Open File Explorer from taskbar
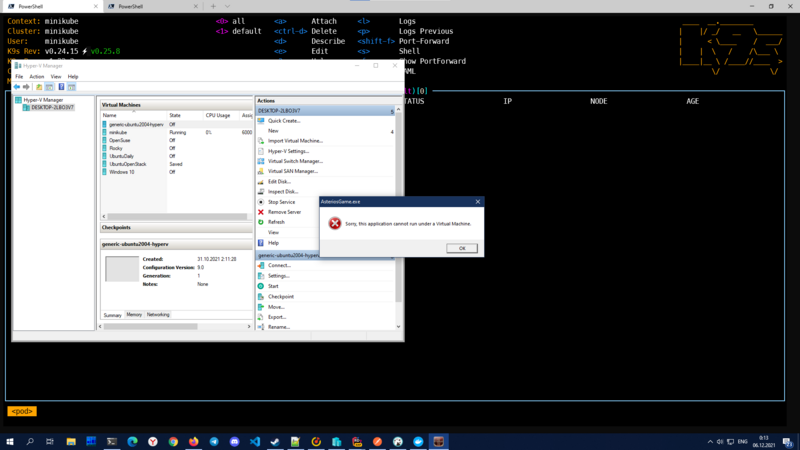800x450 pixels. point(71,442)
